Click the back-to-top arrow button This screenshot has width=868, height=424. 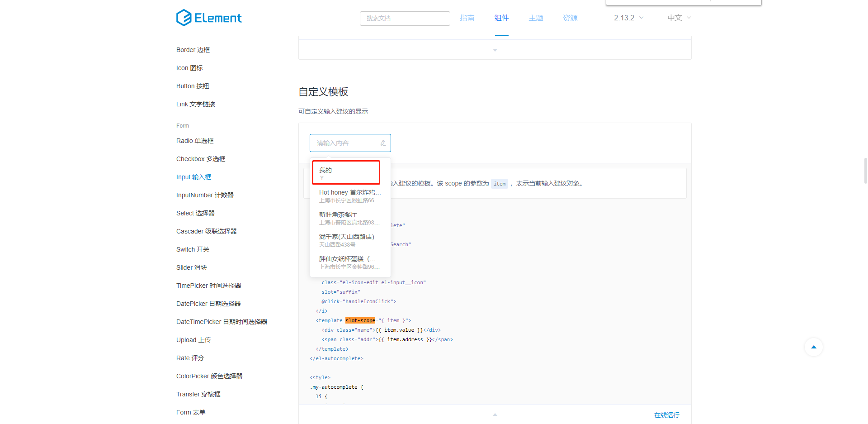(814, 347)
